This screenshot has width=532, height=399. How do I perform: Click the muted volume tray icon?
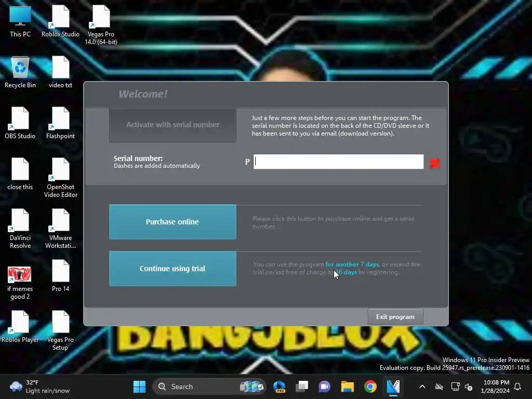469,387
